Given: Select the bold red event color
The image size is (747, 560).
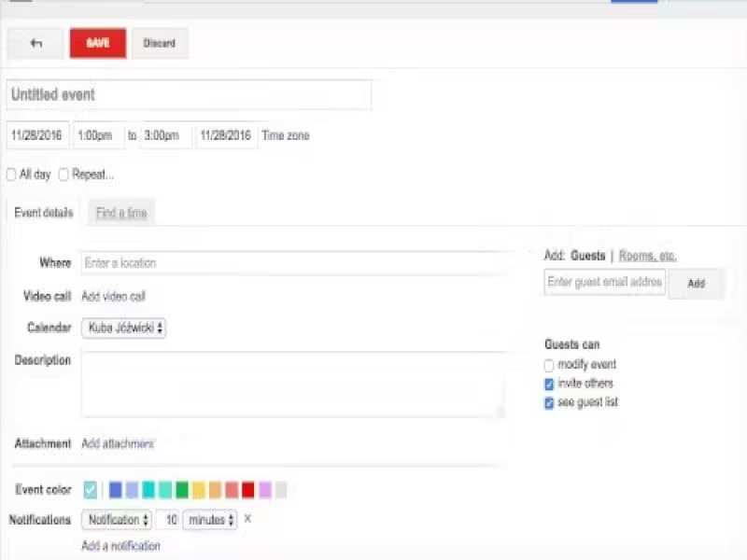Looking at the screenshot, I should point(248,489).
